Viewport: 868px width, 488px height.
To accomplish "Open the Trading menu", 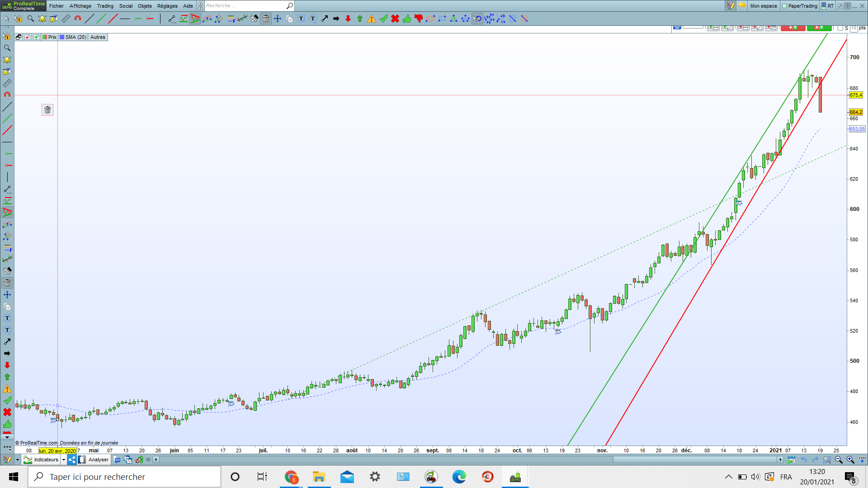I will 105,6.
